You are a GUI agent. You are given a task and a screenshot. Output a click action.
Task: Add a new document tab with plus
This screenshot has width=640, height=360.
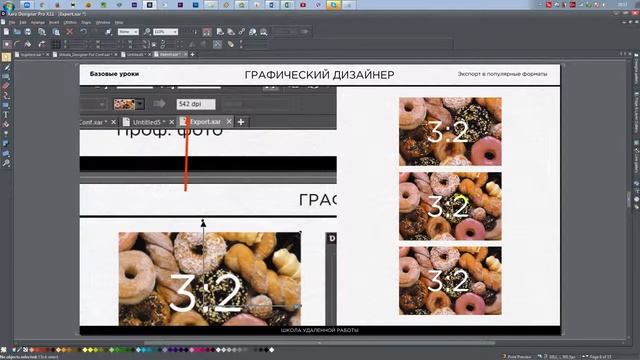click(x=192, y=54)
